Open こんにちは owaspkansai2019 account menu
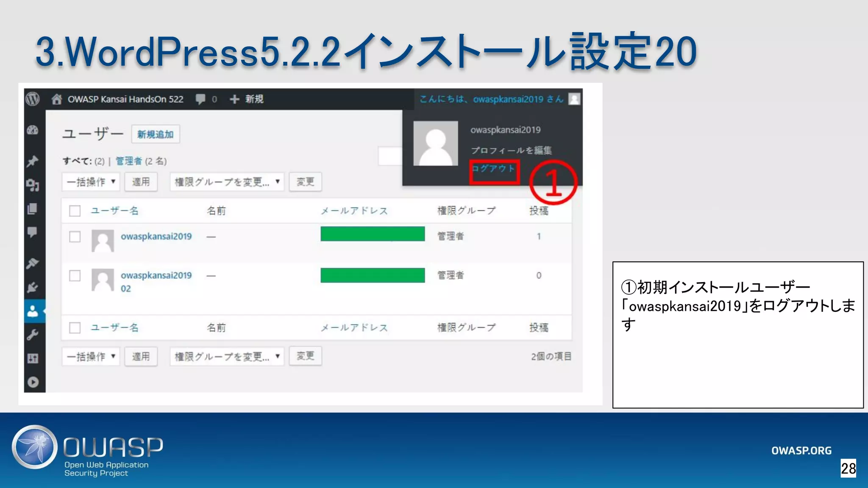The width and height of the screenshot is (868, 488). point(492,99)
